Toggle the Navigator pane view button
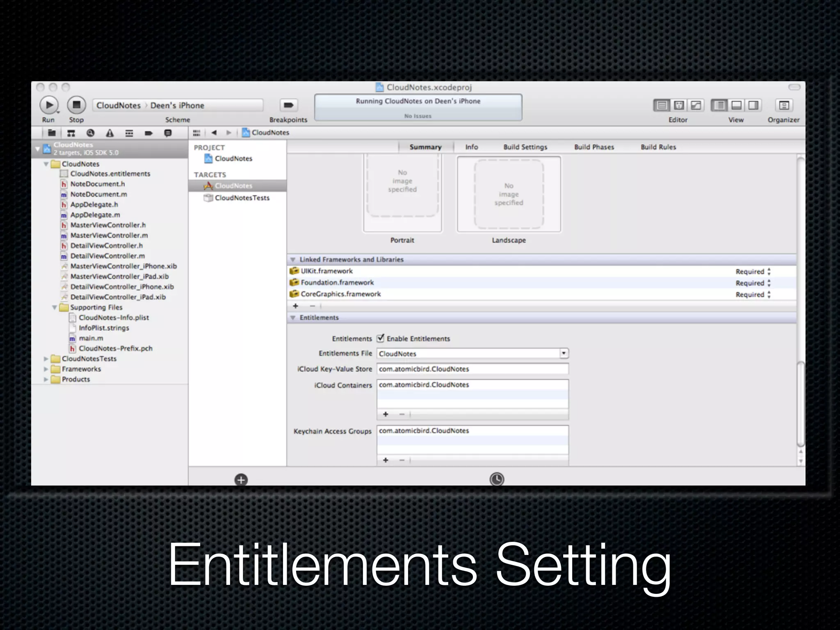Screen dimensions: 840x630 pos(719,105)
